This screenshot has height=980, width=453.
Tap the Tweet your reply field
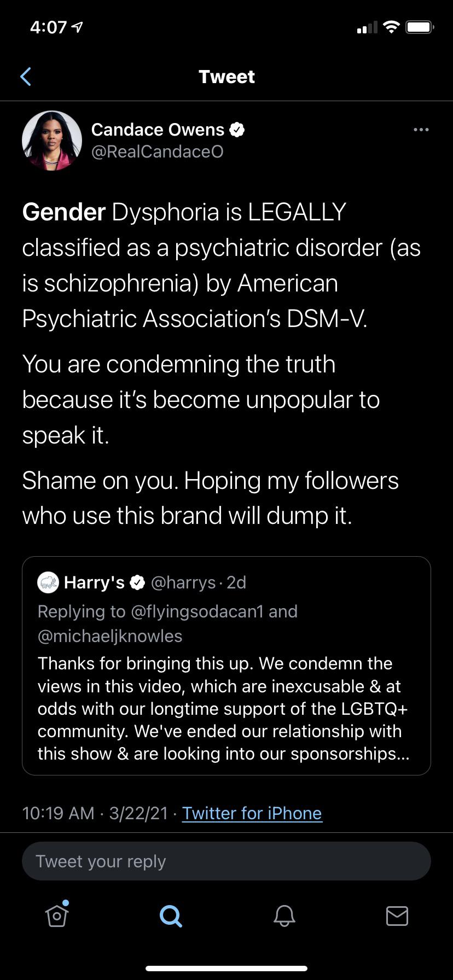pos(226,861)
